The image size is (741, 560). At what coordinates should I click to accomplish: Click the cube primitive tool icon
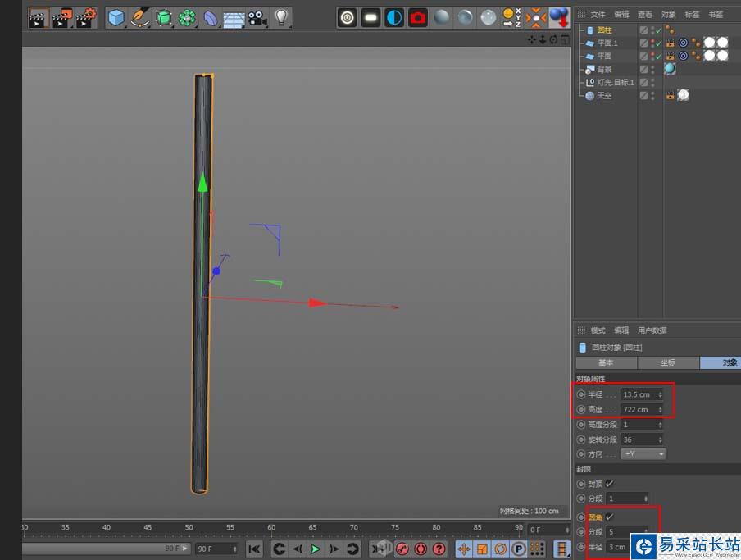pyautogui.click(x=116, y=17)
